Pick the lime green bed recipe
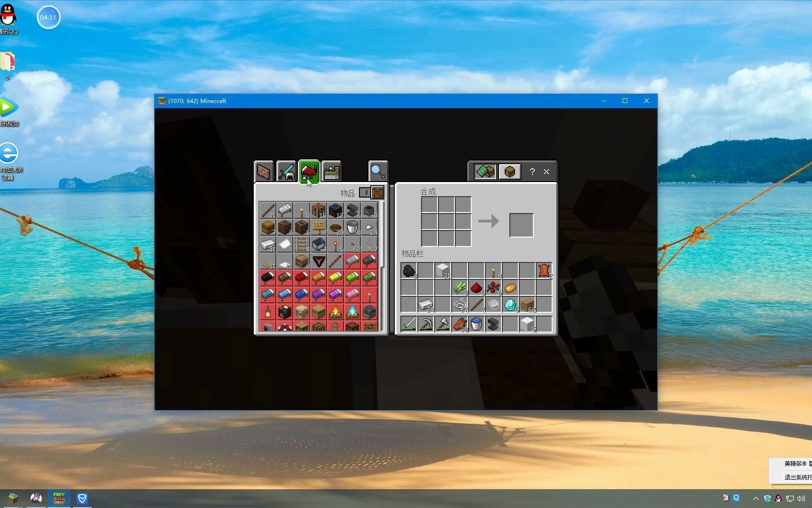Viewport: 812px width, 508px height. click(x=352, y=278)
